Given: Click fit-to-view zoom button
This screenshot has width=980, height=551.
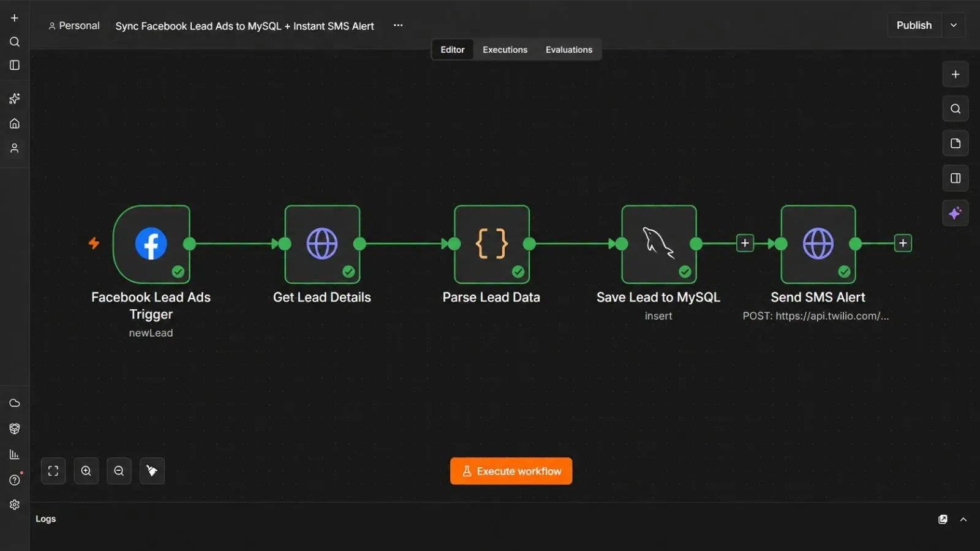Looking at the screenshot, I should coord(53,471).
